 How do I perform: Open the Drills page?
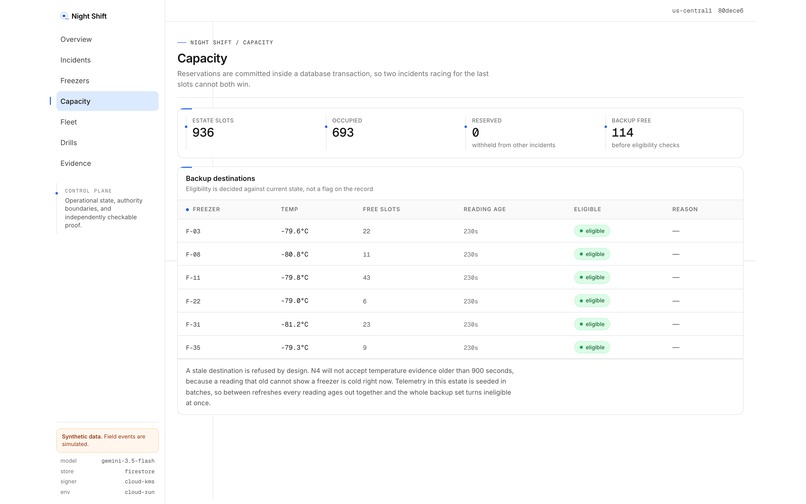click(x=69, y=142)
